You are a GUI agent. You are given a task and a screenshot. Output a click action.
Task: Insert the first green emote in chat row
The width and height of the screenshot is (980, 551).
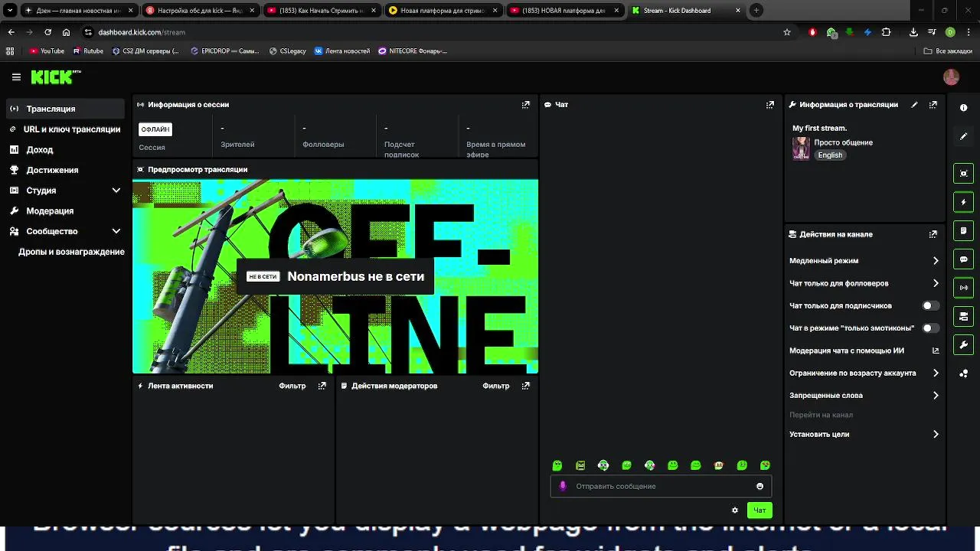[557, 465]
